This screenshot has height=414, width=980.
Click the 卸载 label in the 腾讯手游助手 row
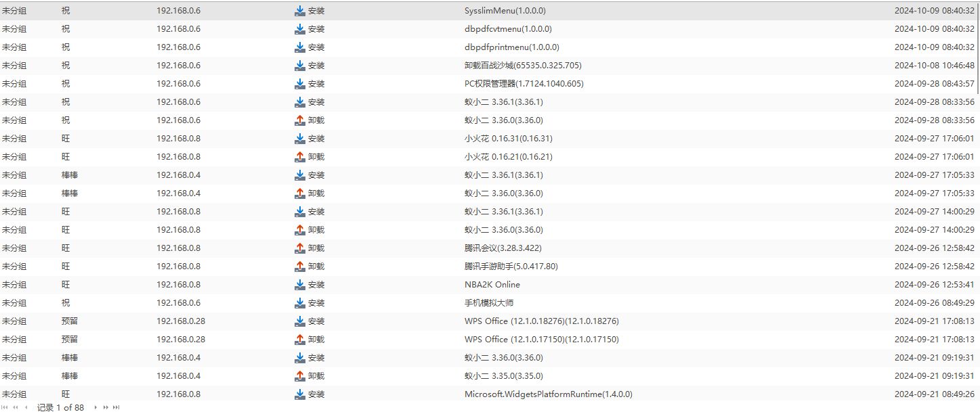pos(316,267)
